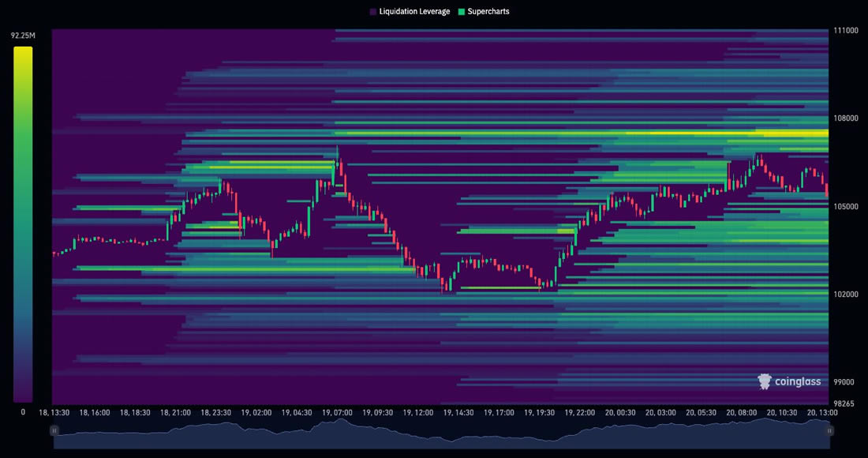The height and width of the screenshot is (458, 868).
Task: Click the right handle of the time range slider
Action: click(829, 430)
